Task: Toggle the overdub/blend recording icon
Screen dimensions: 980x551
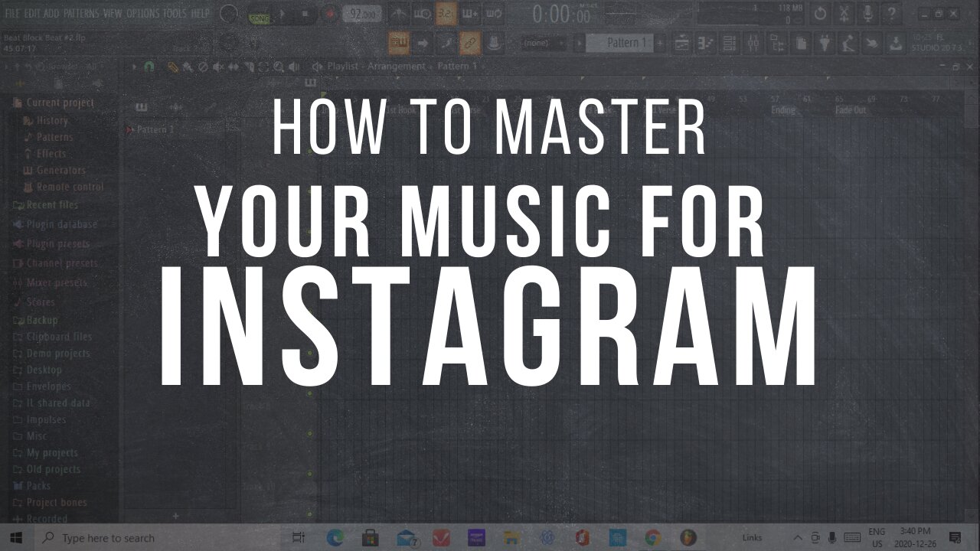Action: [470, 14]
